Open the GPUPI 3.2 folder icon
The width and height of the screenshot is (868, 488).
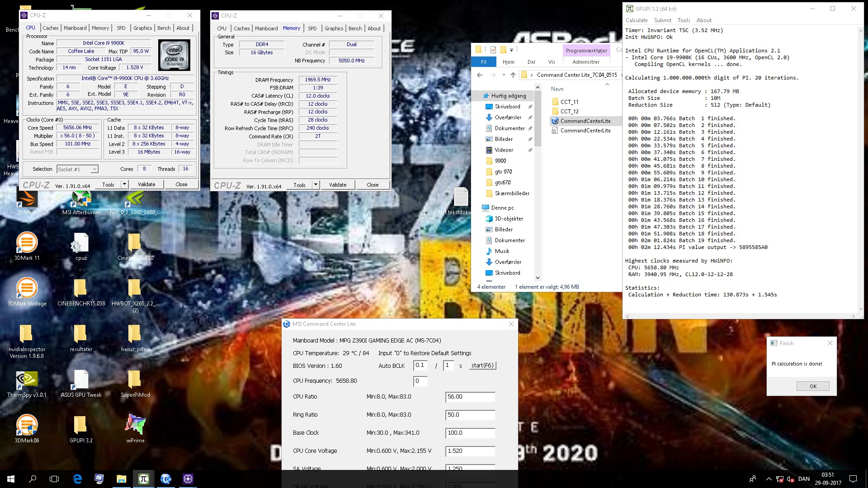tap(81, 428)
